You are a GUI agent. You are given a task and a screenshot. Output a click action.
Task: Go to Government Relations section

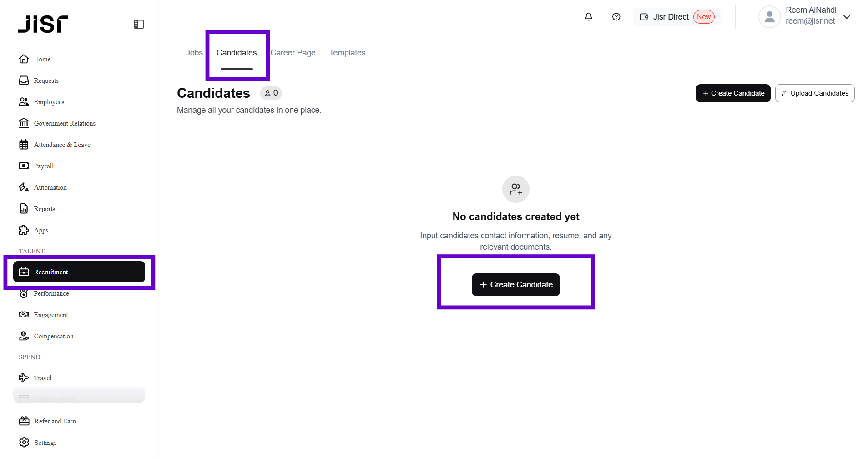(x=64, y=123)
